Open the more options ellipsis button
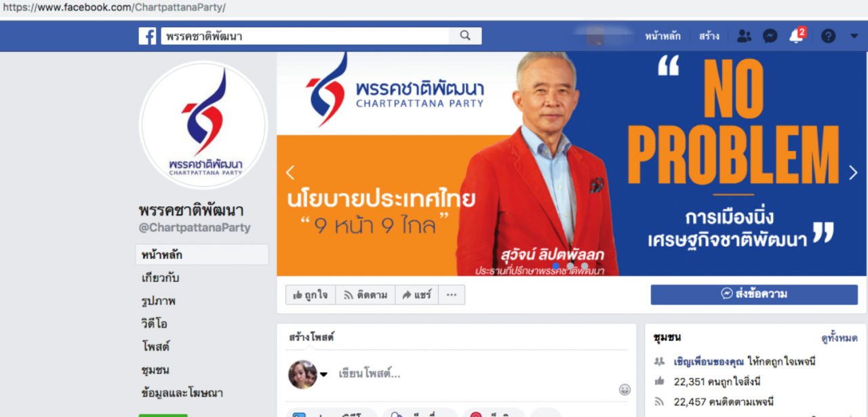The image size is (868, 417). 452,295
